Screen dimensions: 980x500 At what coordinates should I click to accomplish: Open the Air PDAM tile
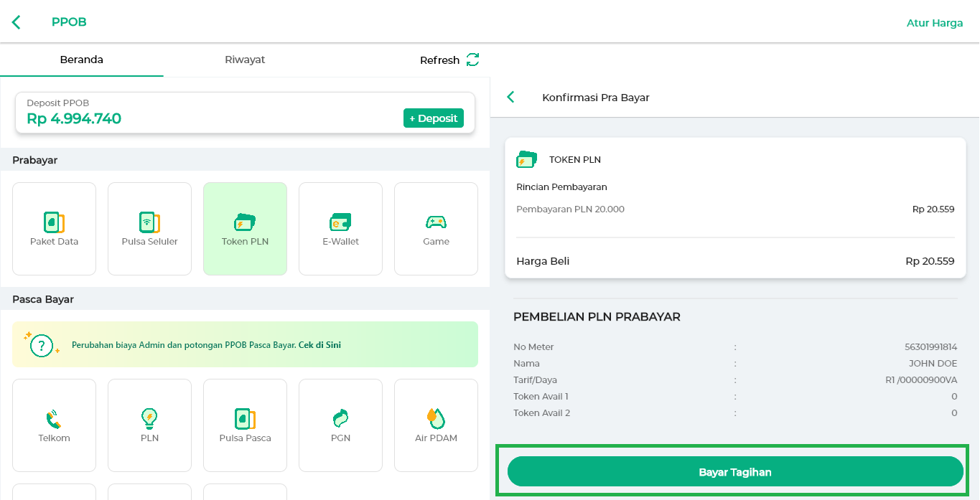tap(436, 425)
